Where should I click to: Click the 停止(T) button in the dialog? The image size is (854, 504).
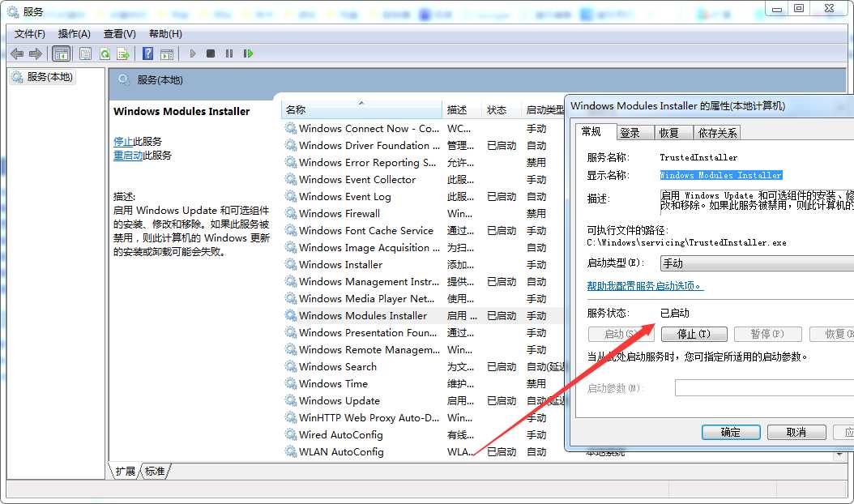tap(694, 334)
